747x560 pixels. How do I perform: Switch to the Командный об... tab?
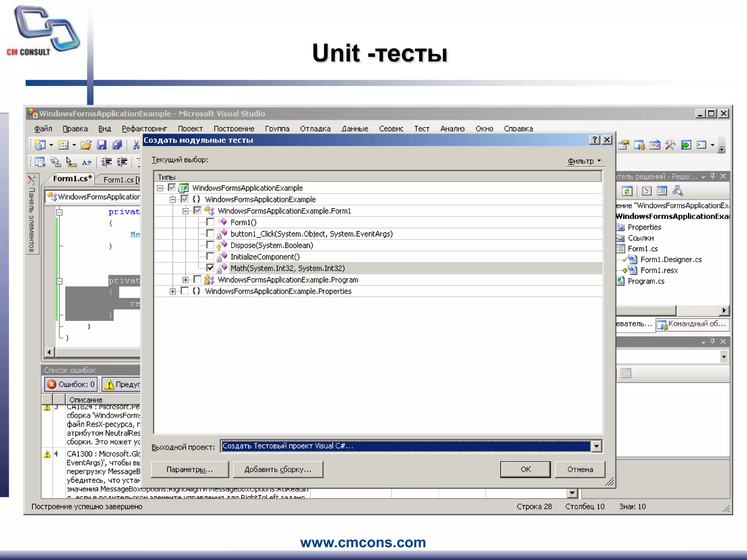tap(692, 324)
